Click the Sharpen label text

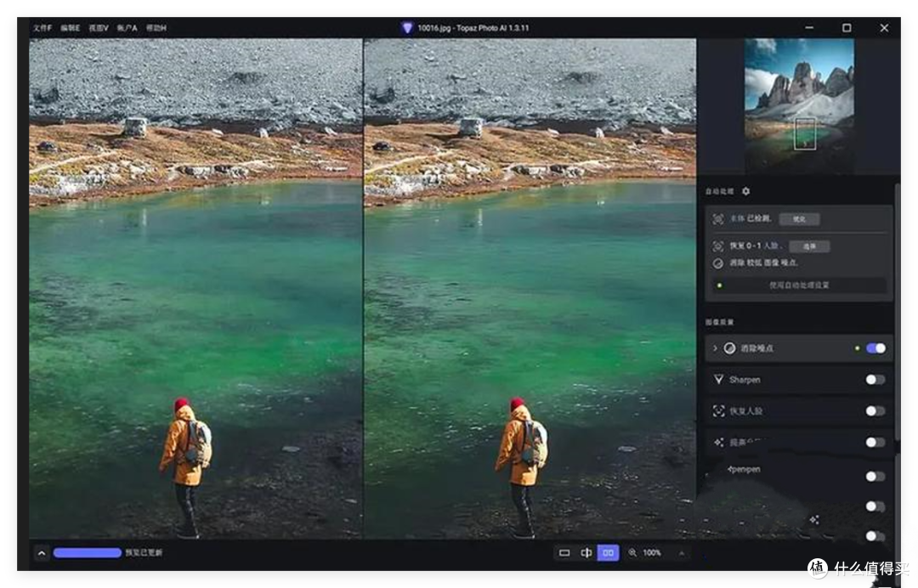pyautogui.click(x=745, y=380)
